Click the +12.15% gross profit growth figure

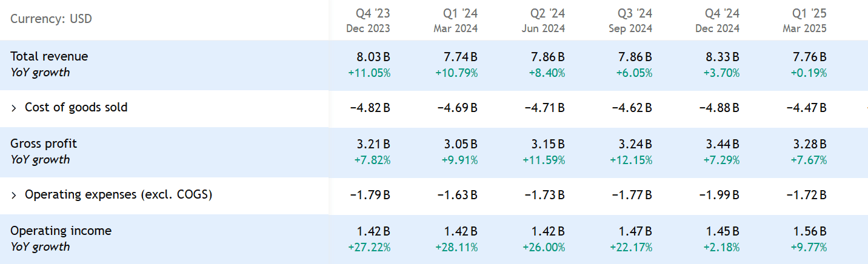631,160
